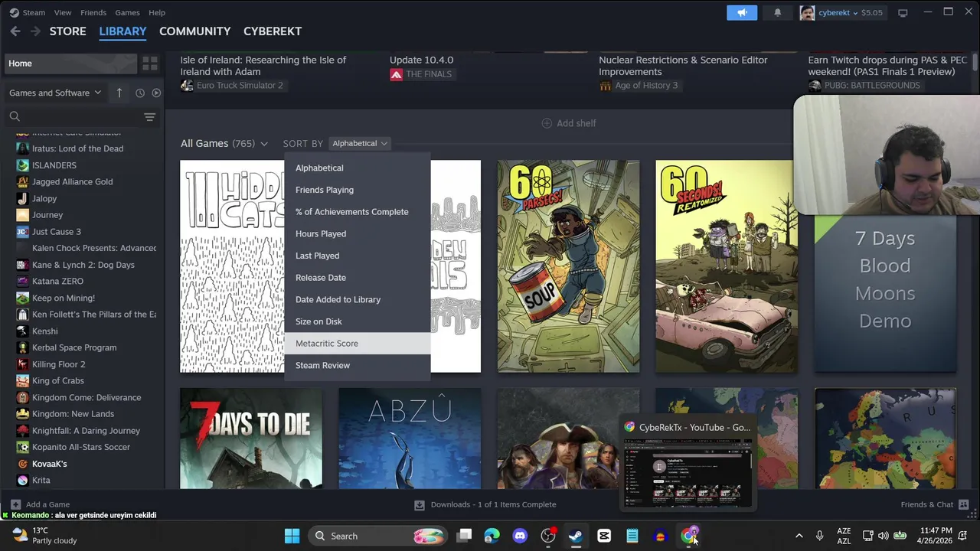This screenshot has height=551, width=980.
Task: Select Kingdom Come: Deliverance in list
Action: (x=86, y=398)
